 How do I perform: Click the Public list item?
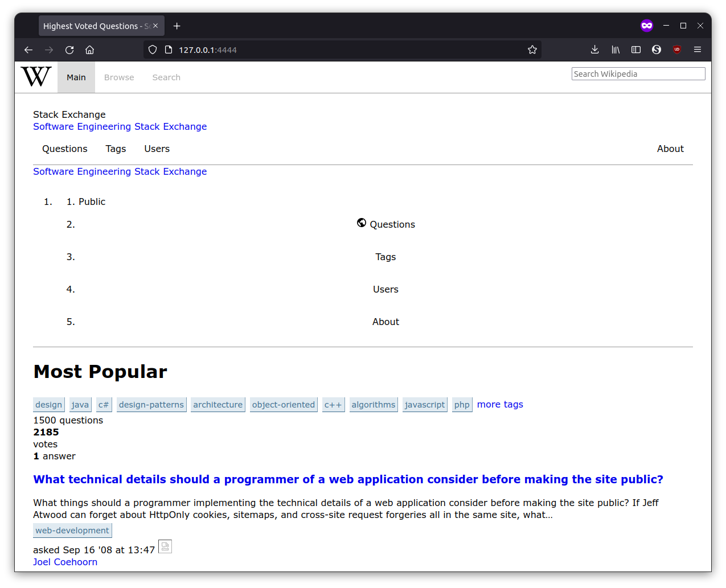92,202
